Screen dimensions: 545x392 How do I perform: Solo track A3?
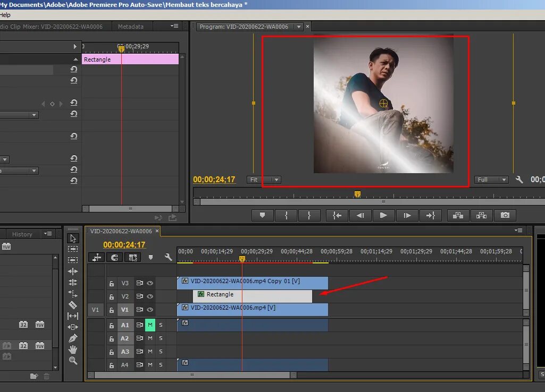161,352
